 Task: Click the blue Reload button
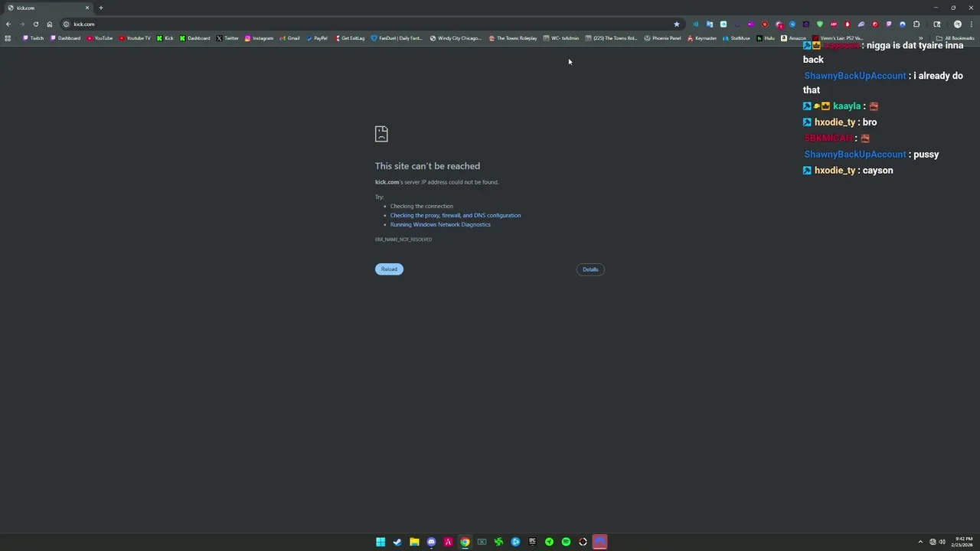pos(389,269)
